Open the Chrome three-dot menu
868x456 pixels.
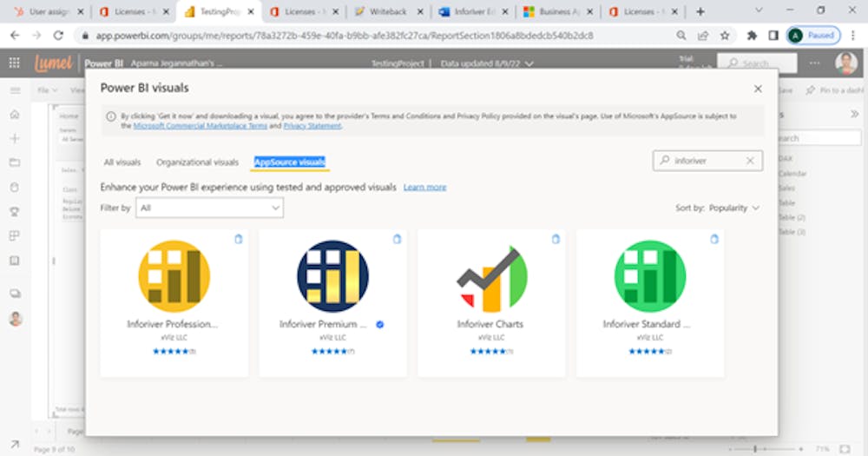(x=853, y=36)
